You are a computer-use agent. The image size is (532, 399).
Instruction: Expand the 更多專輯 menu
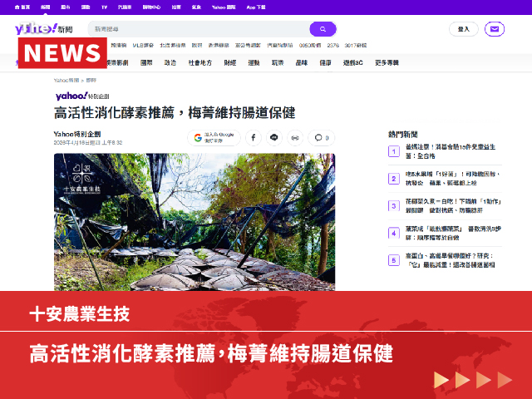[387, 62]
